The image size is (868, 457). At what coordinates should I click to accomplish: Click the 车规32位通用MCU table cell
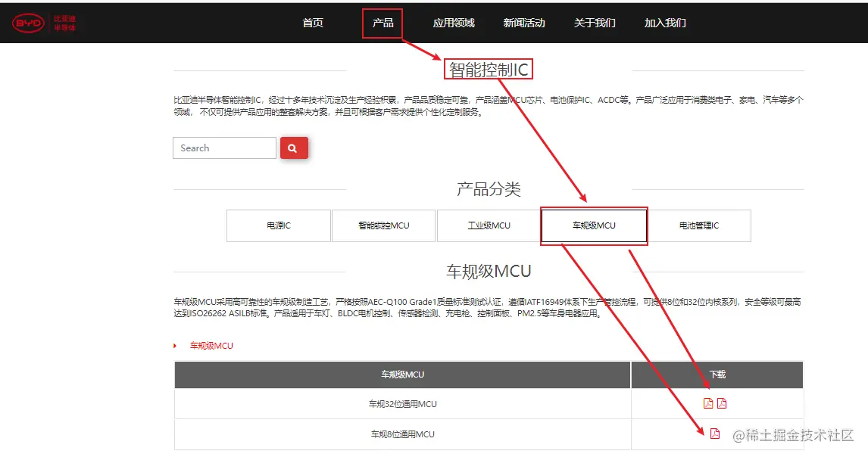click(402, 404)
